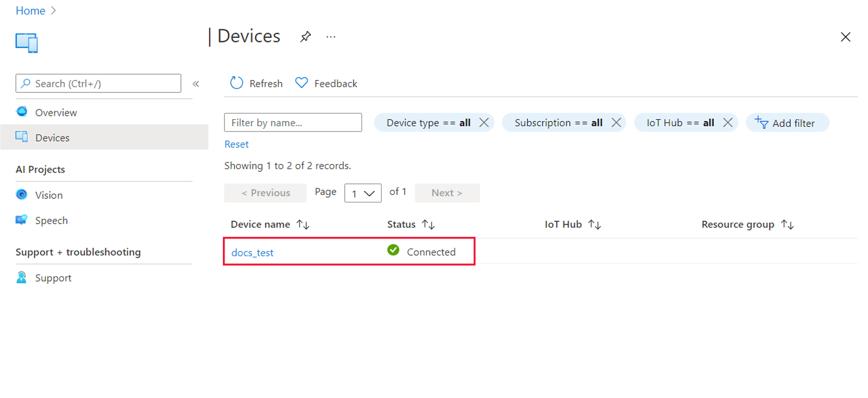Remove the IoT Hub filter
Screen dimensions: 868x398
coord(728,123)
